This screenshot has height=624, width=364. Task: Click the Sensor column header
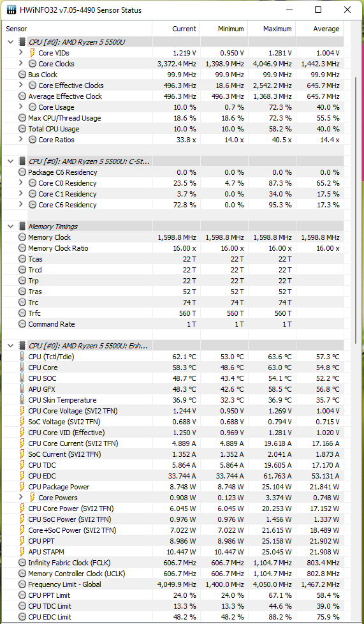78,29
